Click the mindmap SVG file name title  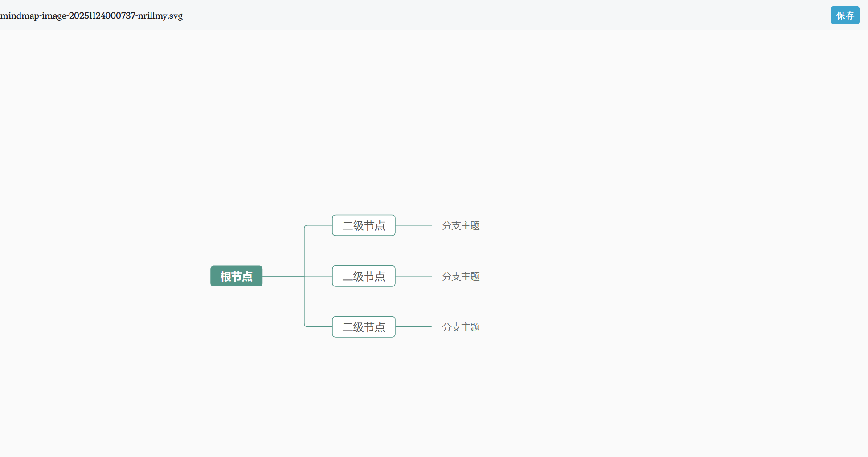click(x=91, y=16)
